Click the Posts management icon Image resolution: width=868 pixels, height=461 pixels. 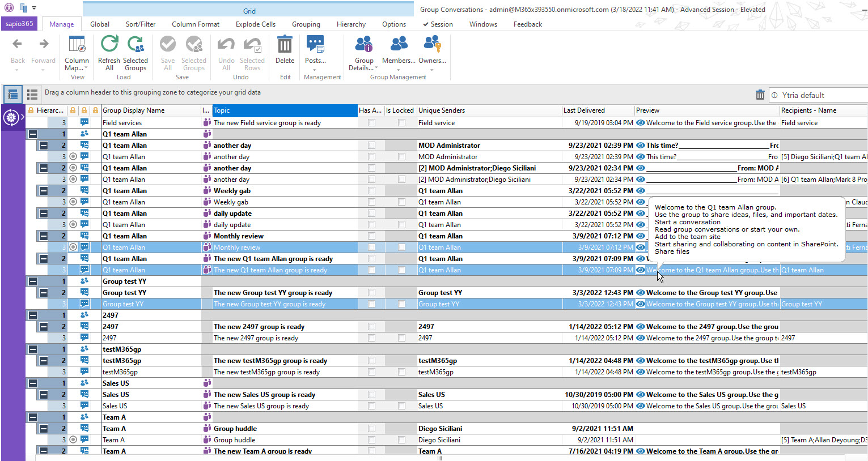tap(315, 45)
